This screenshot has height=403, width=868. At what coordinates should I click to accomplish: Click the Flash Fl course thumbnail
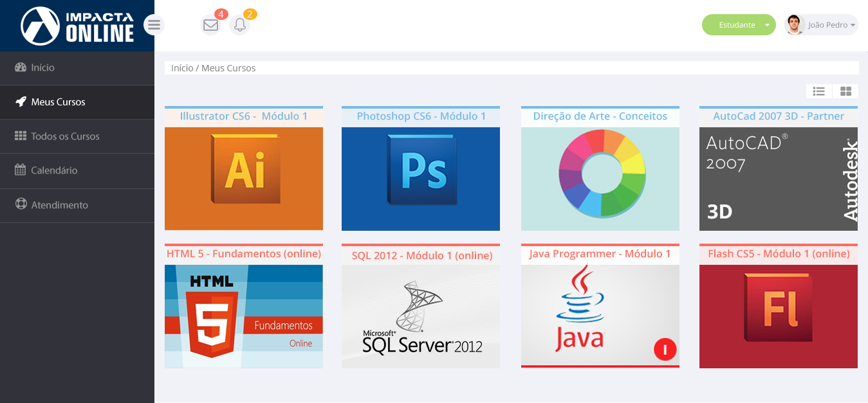point(779,316)
